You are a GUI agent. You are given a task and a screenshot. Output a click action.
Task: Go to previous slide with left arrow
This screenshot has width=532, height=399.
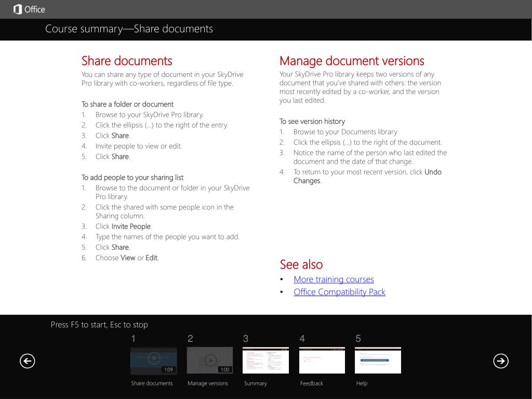27,361
